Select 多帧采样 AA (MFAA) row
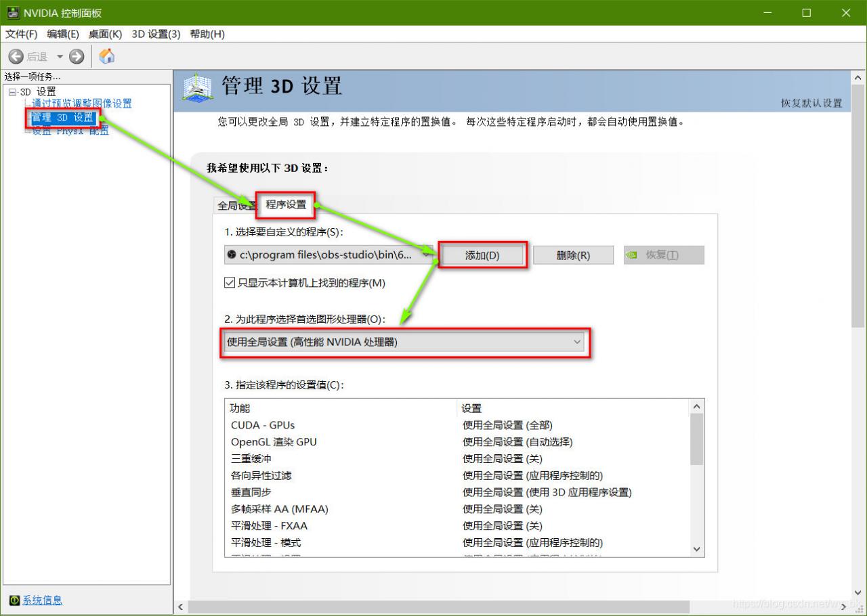The width and height of the screenshot is (867, 616). point(457,509)
